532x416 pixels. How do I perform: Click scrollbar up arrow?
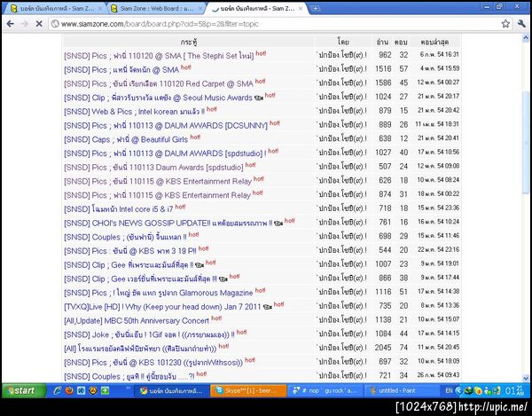point(526,38)
